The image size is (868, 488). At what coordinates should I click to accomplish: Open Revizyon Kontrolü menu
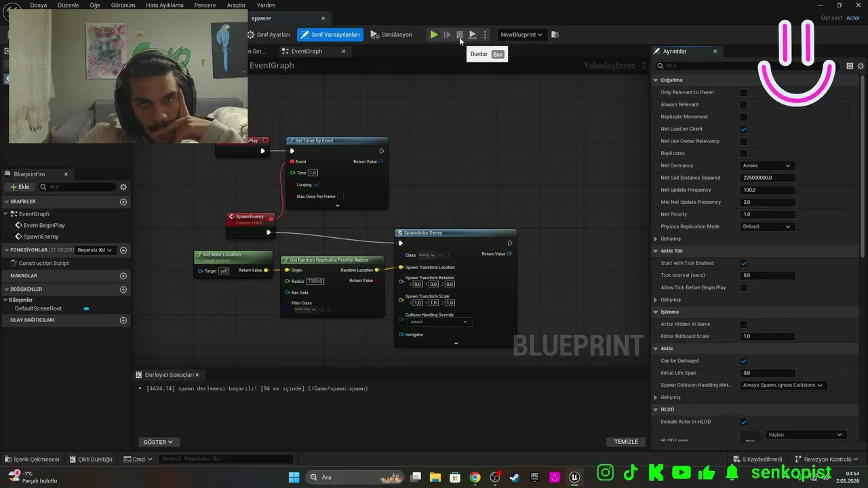tap(827, 460)
